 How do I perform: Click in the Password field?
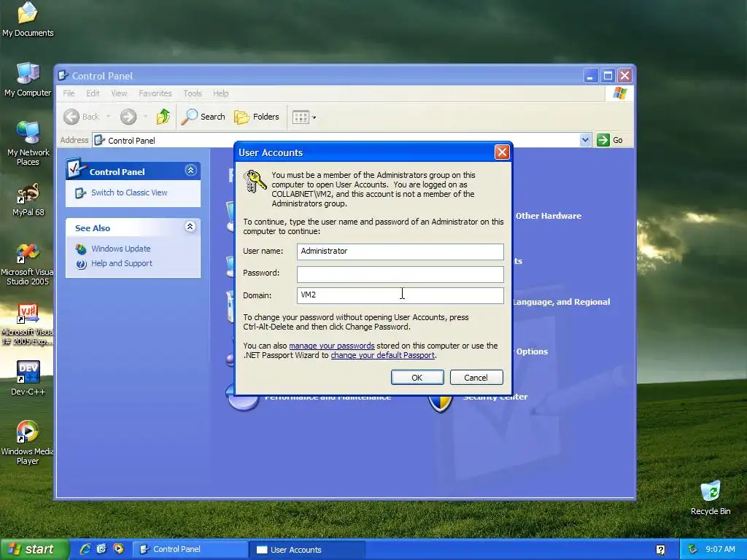tap(400, 274)
